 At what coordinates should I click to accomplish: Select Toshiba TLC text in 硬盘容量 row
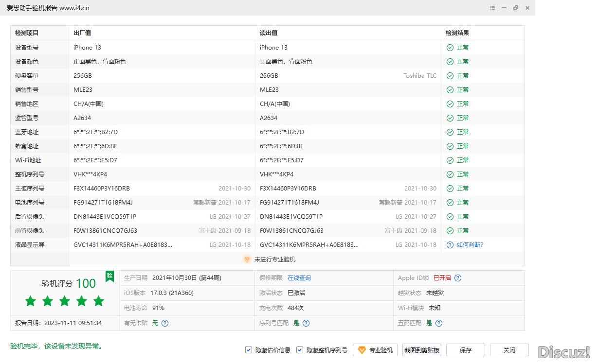point(420,76)
